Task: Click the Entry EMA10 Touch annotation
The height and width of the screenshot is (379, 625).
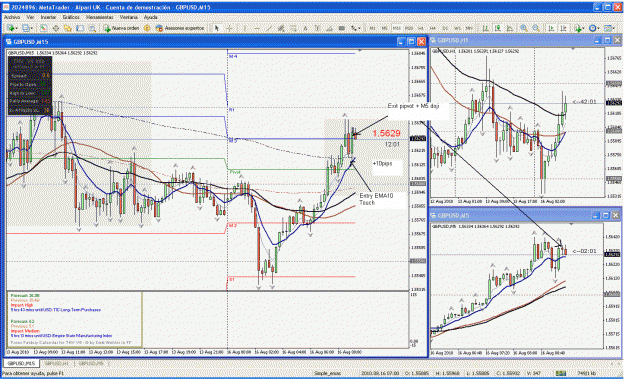Action: point(376,199)
